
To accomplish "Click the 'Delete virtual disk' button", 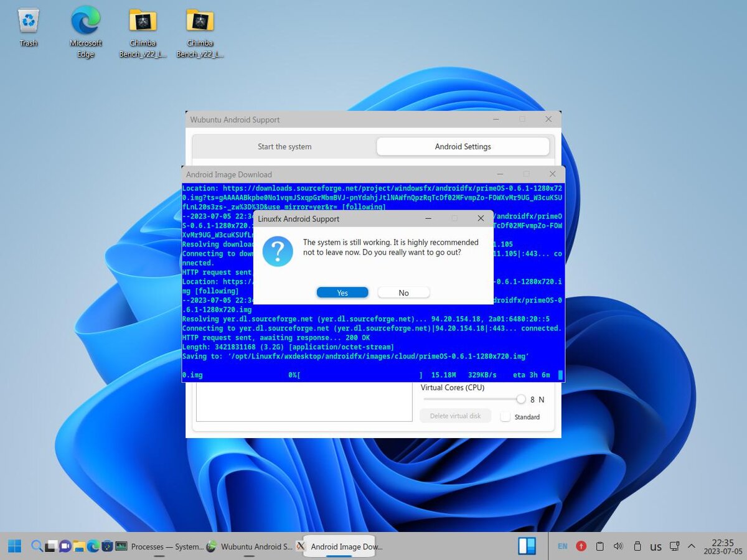I will pos(455,416).
